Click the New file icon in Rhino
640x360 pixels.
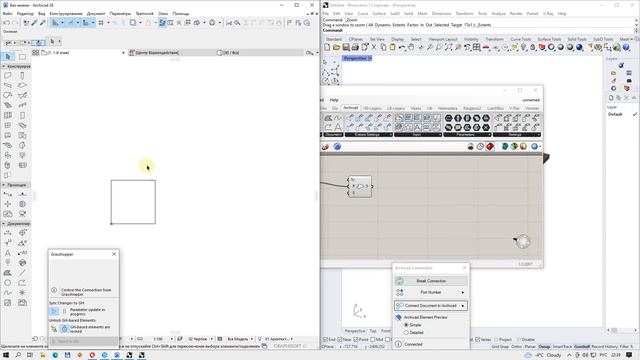coord(327,47)
